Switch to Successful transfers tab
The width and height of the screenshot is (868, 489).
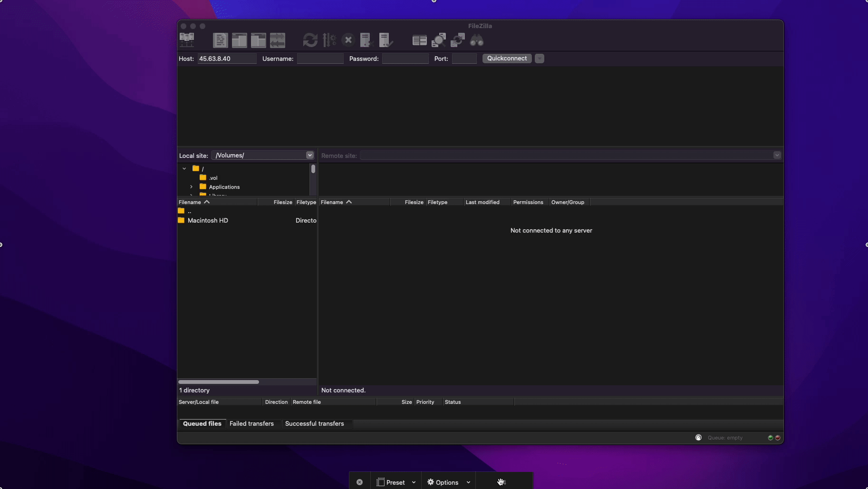pos(314,423)
